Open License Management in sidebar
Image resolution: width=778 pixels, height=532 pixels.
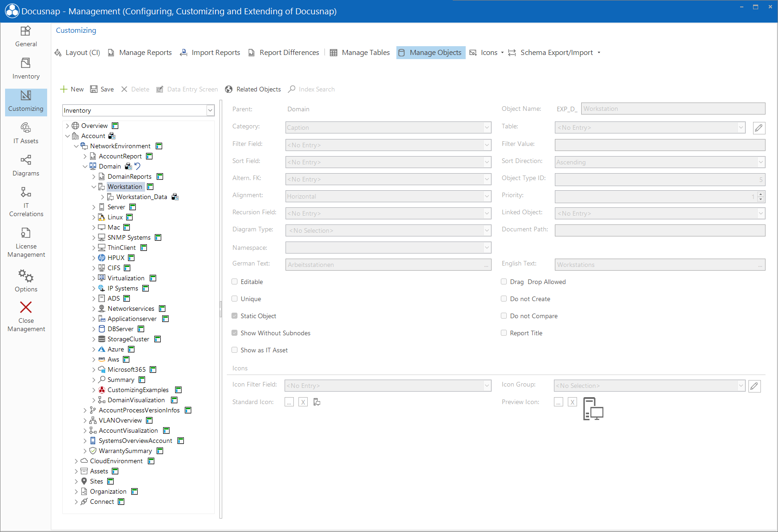(x=26, y=243)
